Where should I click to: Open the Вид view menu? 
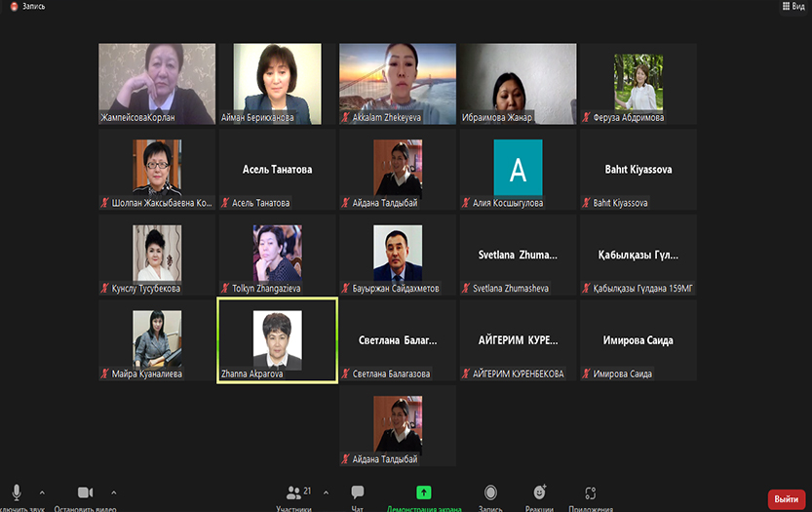click(x=793, y=6)
